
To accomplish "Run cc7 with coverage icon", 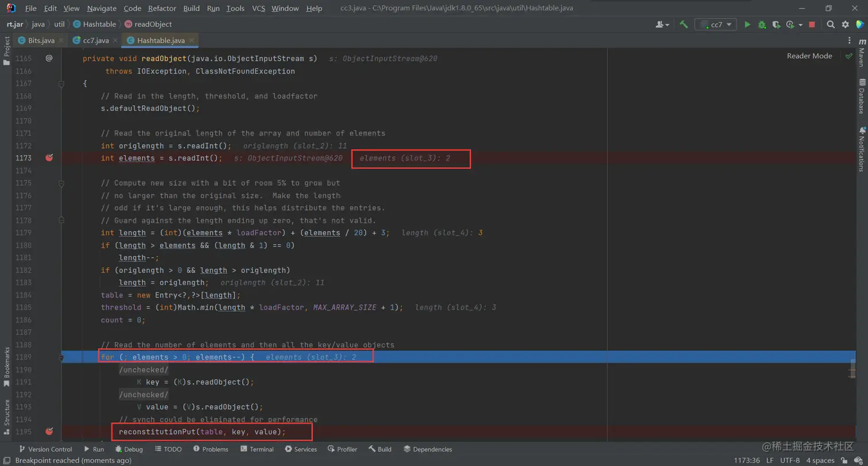I will [776, 24].
